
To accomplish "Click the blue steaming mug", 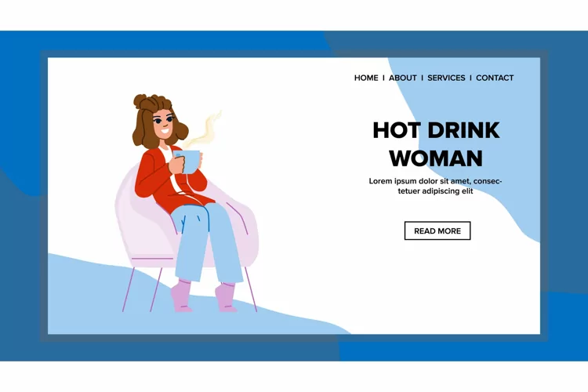I will [191, 162].
